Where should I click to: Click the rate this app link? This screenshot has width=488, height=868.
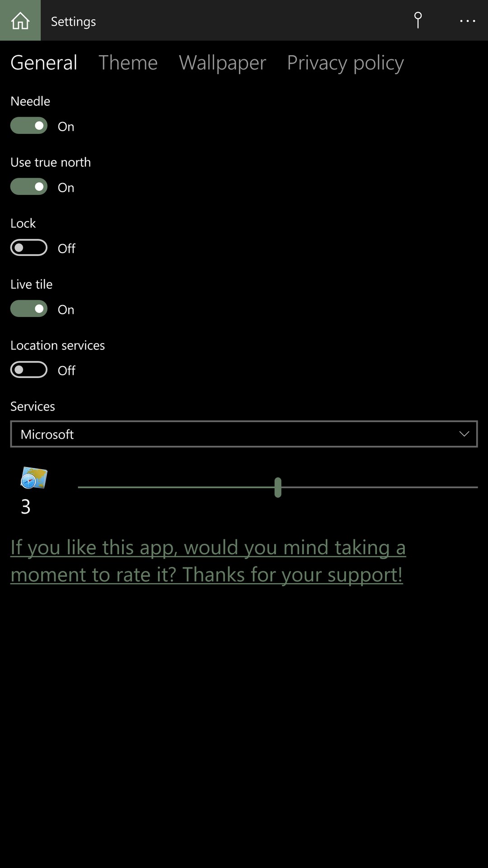pyautogui.click(x=208, y=561)
